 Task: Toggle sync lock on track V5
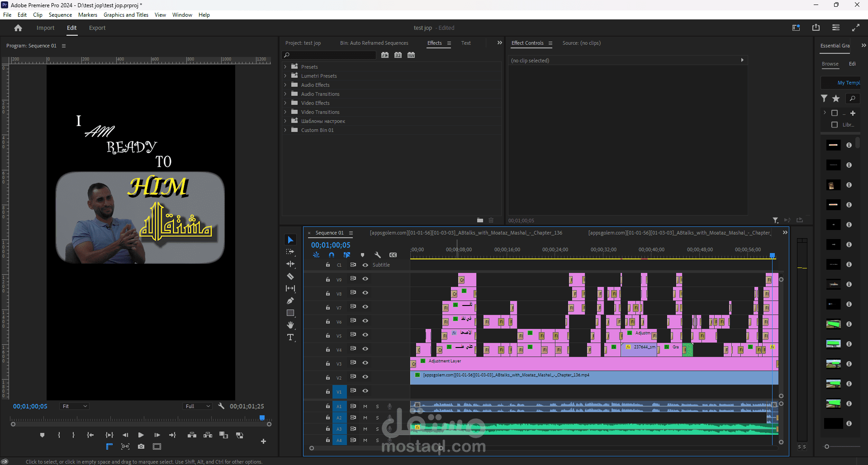(x=353, y=334)
